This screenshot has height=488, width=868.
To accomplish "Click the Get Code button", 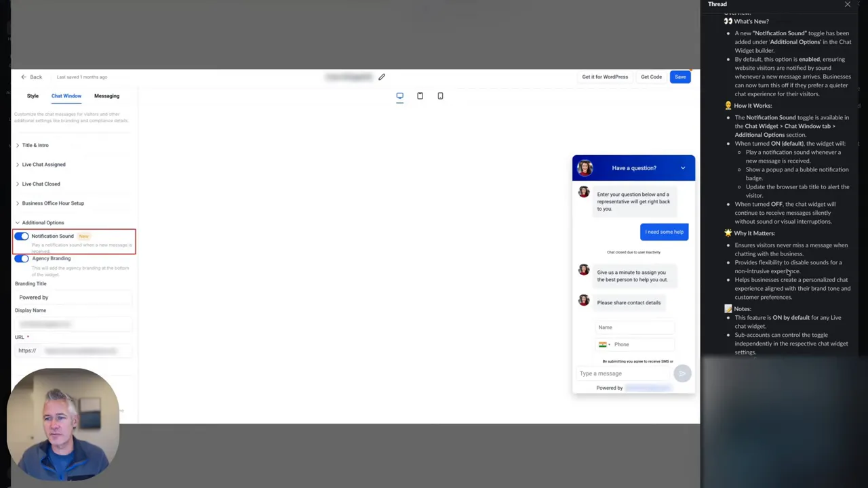I will (651, 77).
